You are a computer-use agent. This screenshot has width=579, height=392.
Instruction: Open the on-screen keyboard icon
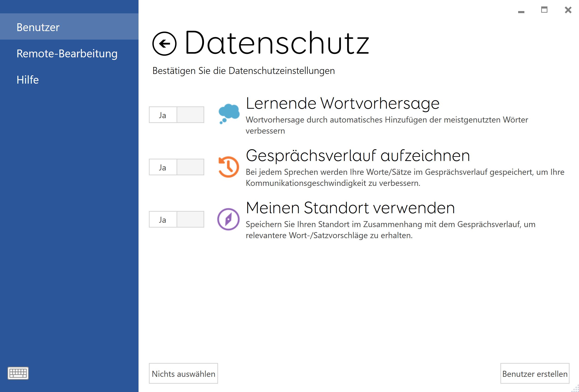click(18, 373)
